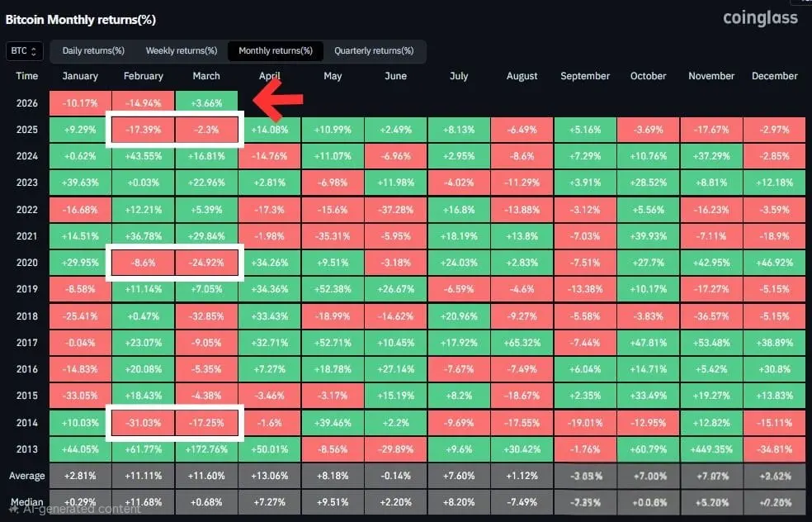
Task: Select the 2023 row label
Action: [x=27, y=183]
